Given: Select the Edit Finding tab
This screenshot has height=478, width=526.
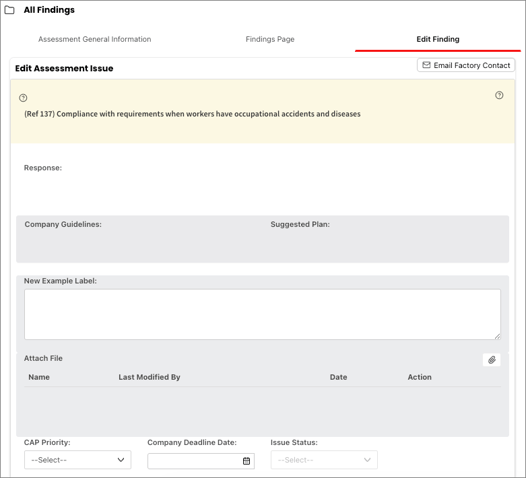Looking at the screenshot, I should 438,39.
